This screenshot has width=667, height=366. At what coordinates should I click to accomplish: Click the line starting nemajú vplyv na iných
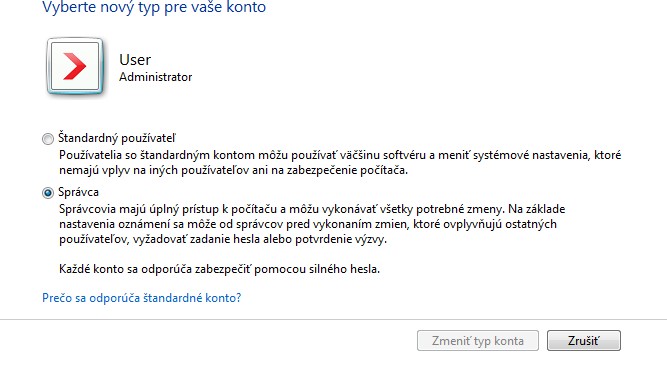click(233, 170)
